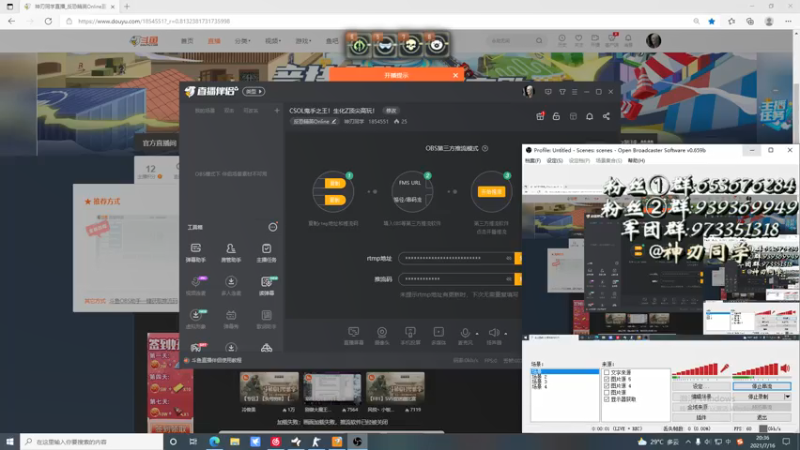This screenshot has width=800, height=450.
Task: Open hamburger menu in 直播伴侣 title bar
Action: [574, 92]
